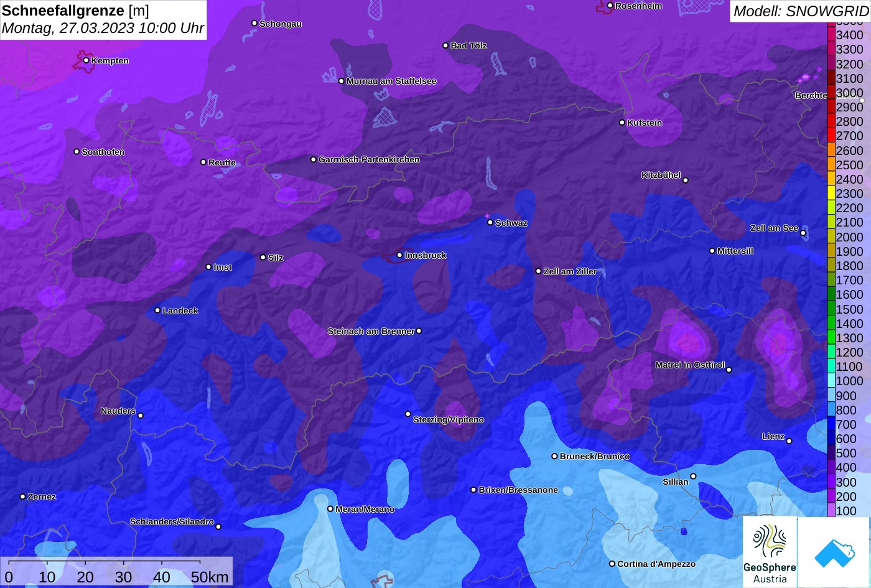The image size is (871, 588).
Task: Click the date Montag, 27.03.2023 10:00 Uhr
Action: pos(103,29)
